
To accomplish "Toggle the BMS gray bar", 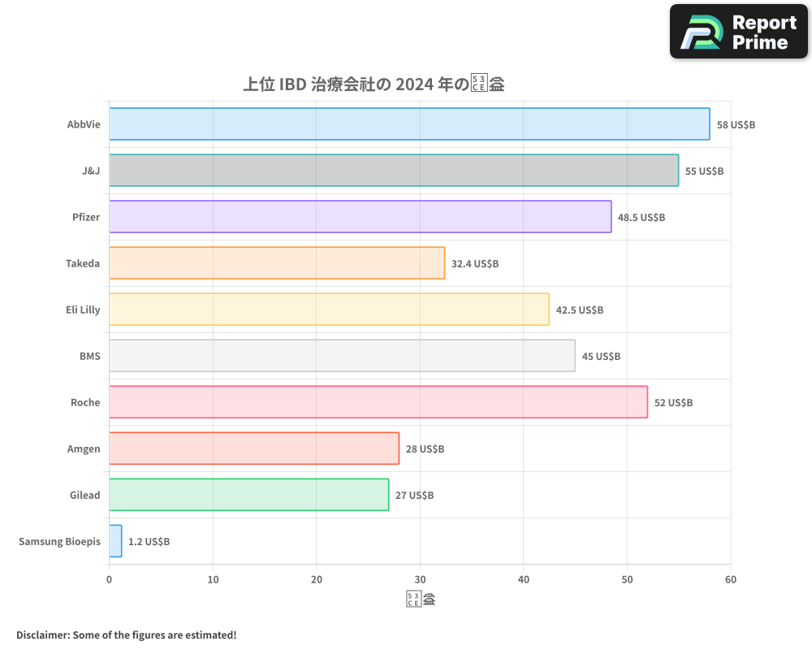I will click(x=341, y=356).
